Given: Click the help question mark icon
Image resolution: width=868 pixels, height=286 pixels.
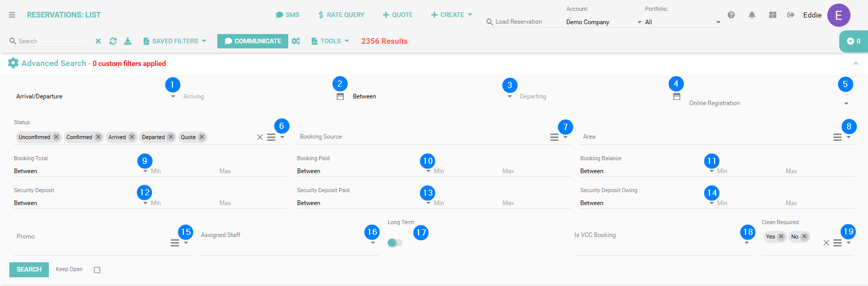Looking at the screenshot, I should point(731,15).
